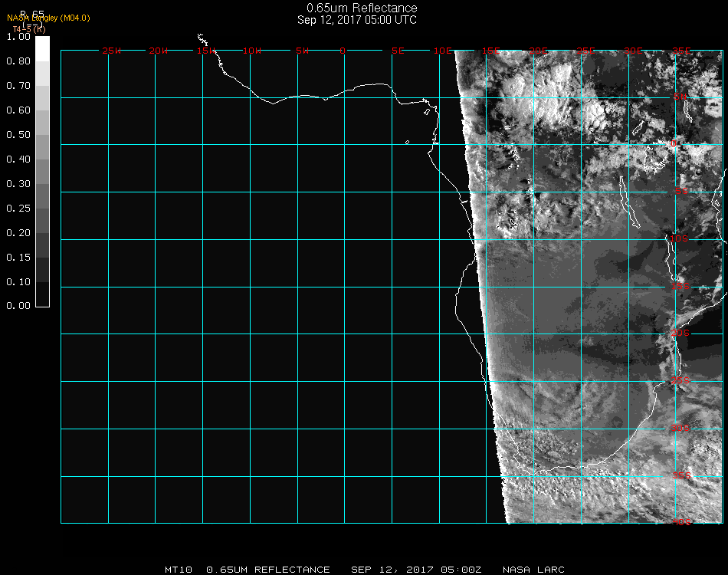Click the 40S latitude label
The image size is (728, 575).
681,523
